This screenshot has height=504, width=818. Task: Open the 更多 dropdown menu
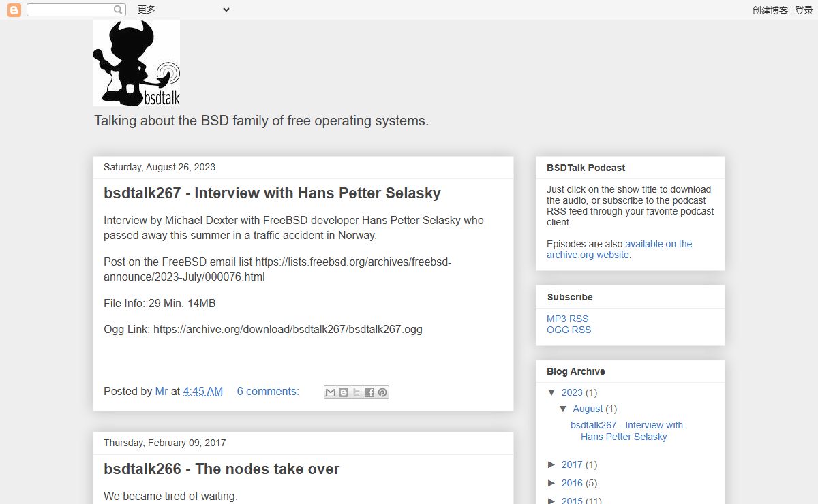183,10
